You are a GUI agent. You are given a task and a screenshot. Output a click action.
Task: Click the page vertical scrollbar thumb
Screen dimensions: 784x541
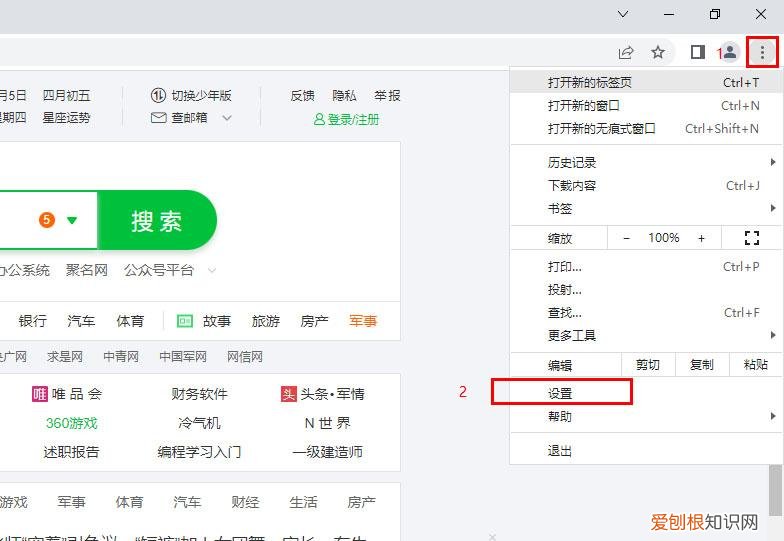point(776,490)
